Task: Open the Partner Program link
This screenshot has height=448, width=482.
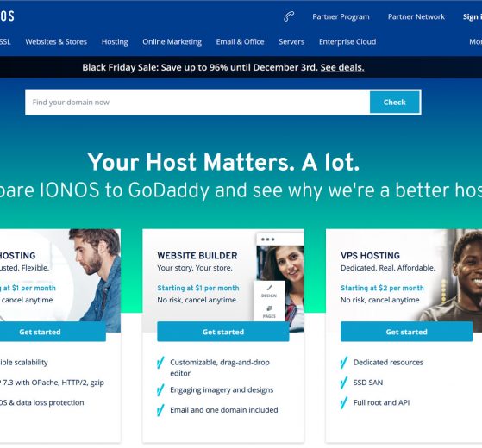Action: point(341,16)
